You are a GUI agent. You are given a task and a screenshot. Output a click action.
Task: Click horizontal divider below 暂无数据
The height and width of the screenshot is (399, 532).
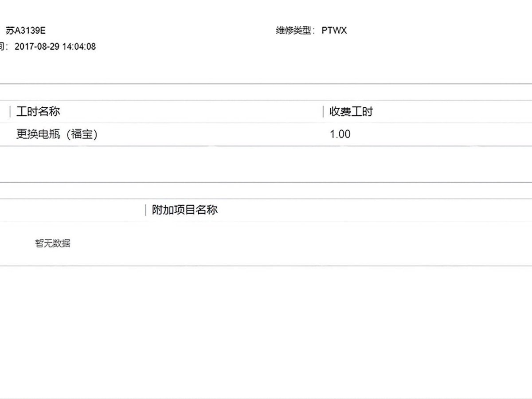click(x=266, y=266)
